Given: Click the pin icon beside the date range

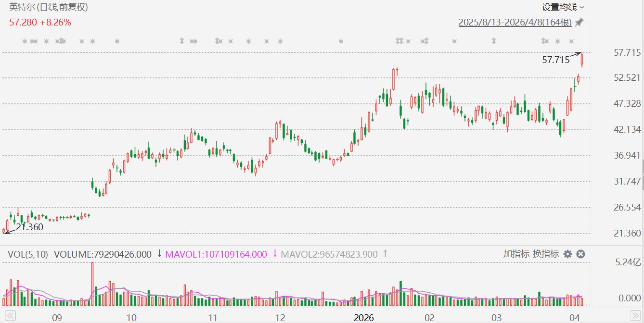Looking at the screenshot, I should point(579,22).
